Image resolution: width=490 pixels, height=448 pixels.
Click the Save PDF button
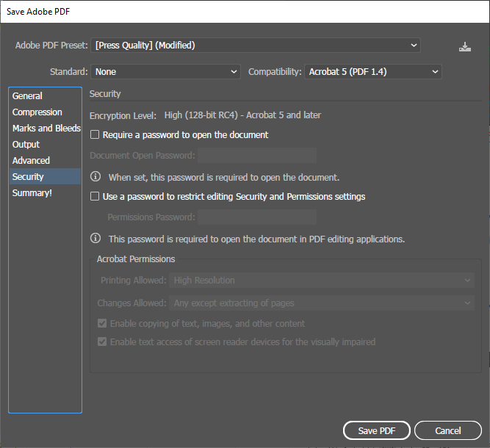tap(377, 431)
